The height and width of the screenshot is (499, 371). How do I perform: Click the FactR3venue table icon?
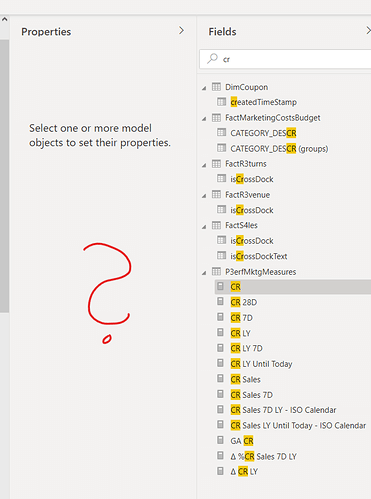(x=216, y=194)
